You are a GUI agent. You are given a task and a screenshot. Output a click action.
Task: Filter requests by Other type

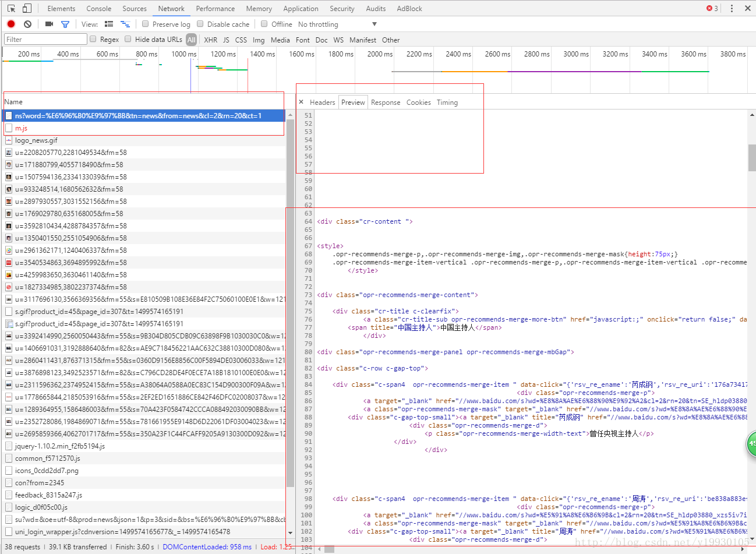[x=391, y=40]
